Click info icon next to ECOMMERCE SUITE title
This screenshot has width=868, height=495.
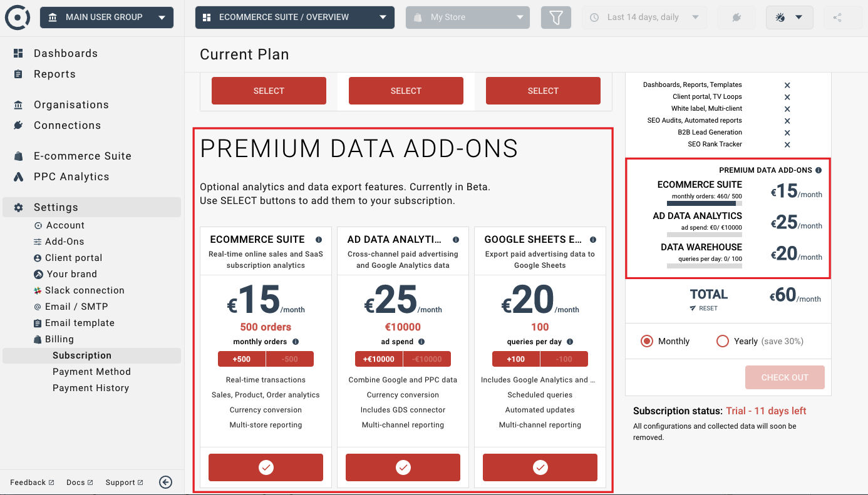319,240
